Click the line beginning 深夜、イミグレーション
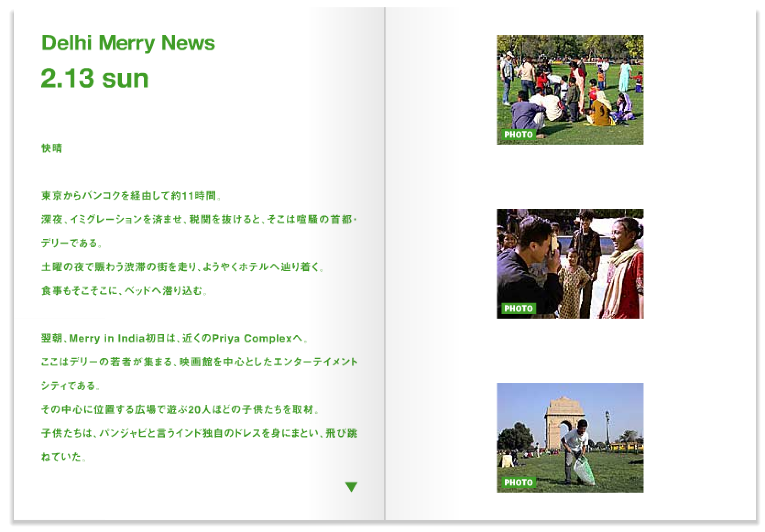The width and height of the screenshot is (765, 532). 199,220
